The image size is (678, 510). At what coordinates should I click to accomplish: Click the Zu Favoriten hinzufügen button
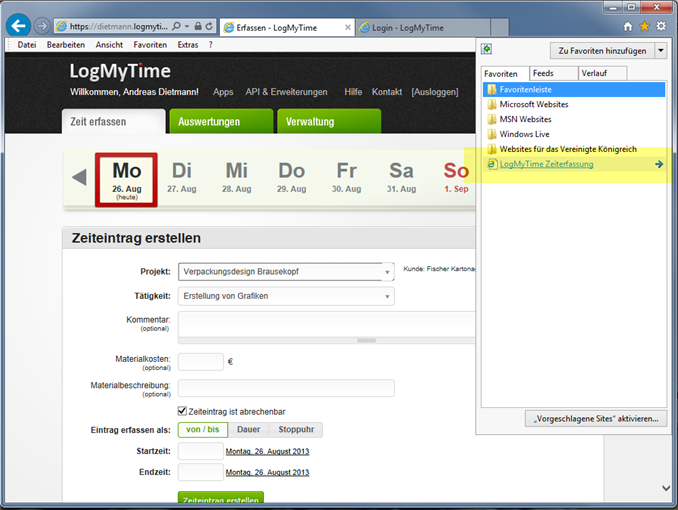tap(602, 51)
